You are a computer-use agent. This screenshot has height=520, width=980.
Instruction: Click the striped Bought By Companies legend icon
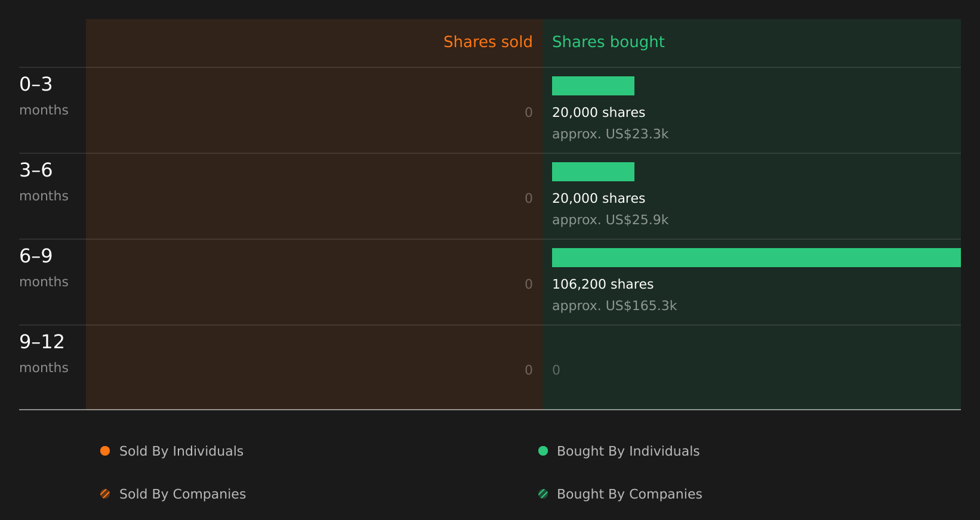click(x=543, y=494)
